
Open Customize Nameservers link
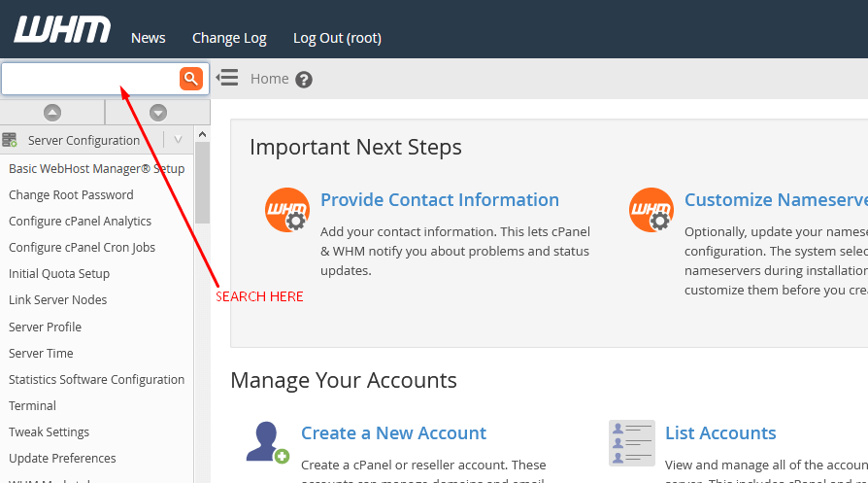pyautogui.click(x=776, y=200)
